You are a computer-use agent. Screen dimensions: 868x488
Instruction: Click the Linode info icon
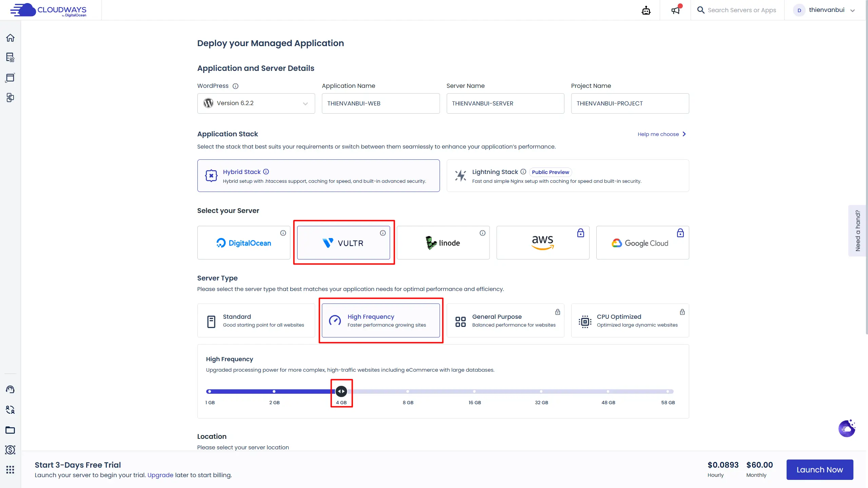click(483, 233)
